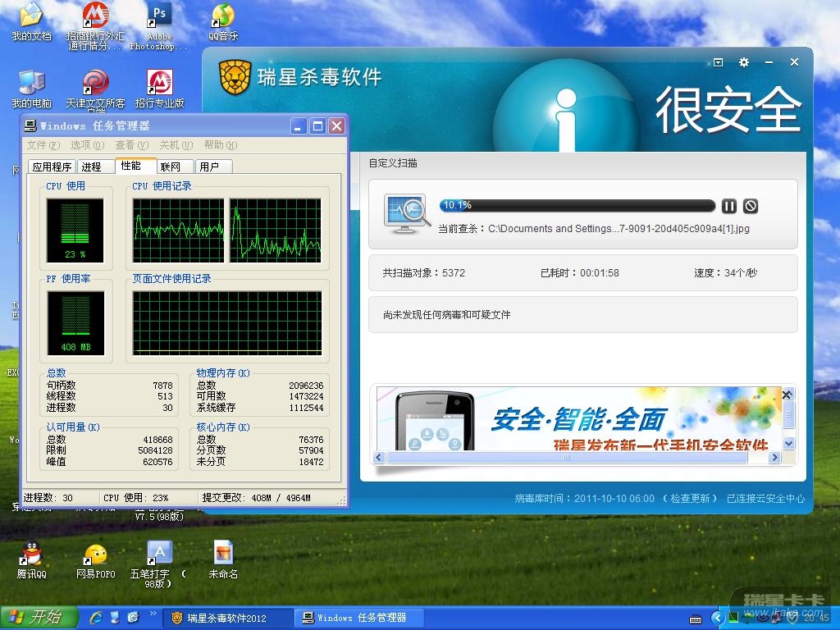Open QQ音乐 desktop shortcut
Viewport: 840px width, 630px height.
click(223, 21)
